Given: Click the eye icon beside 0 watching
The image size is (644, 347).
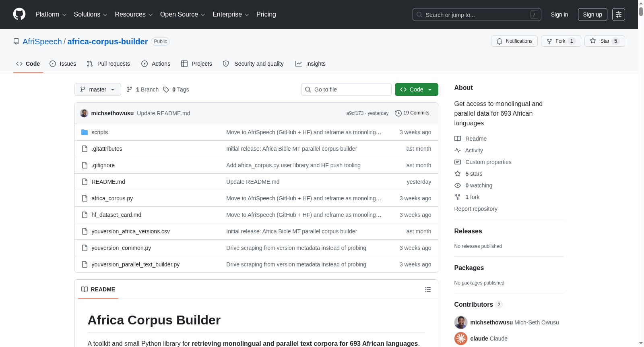Looking at the screenshot, I should [x=458, y=185].
